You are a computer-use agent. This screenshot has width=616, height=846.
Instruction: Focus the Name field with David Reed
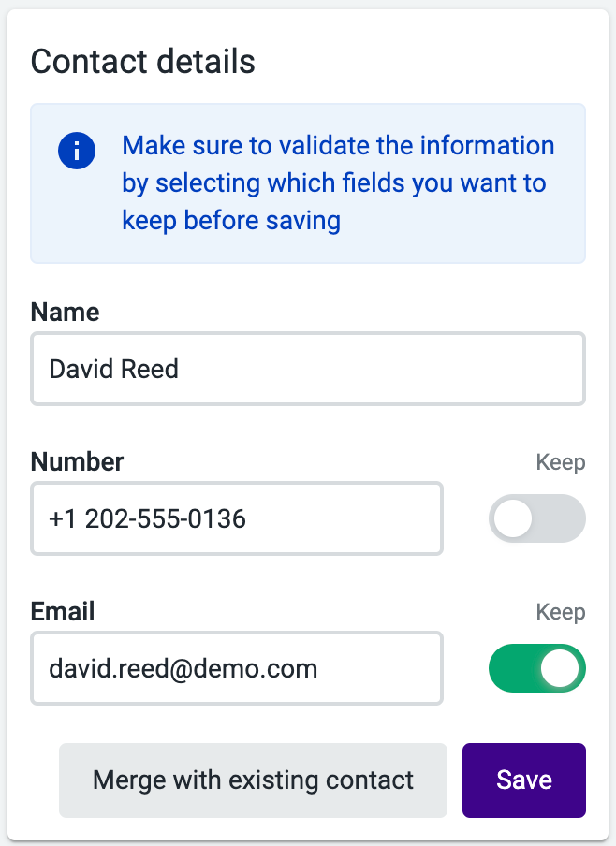[x=308, y=369]
